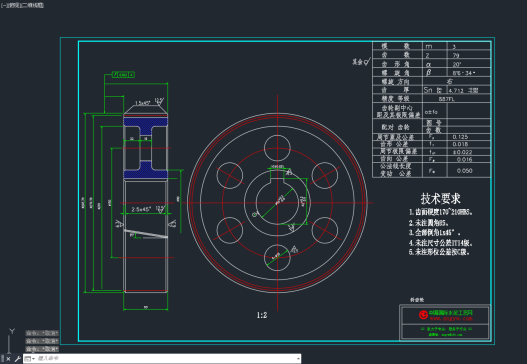
Task: Select technical requirement line 3 text
Action: tap(435, 232)
